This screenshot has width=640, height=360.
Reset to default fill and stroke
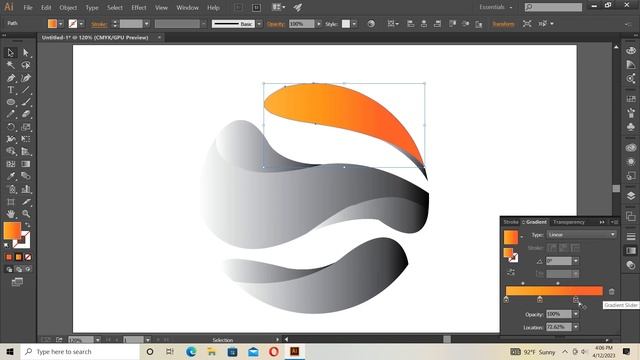click(x=6, y=245)
